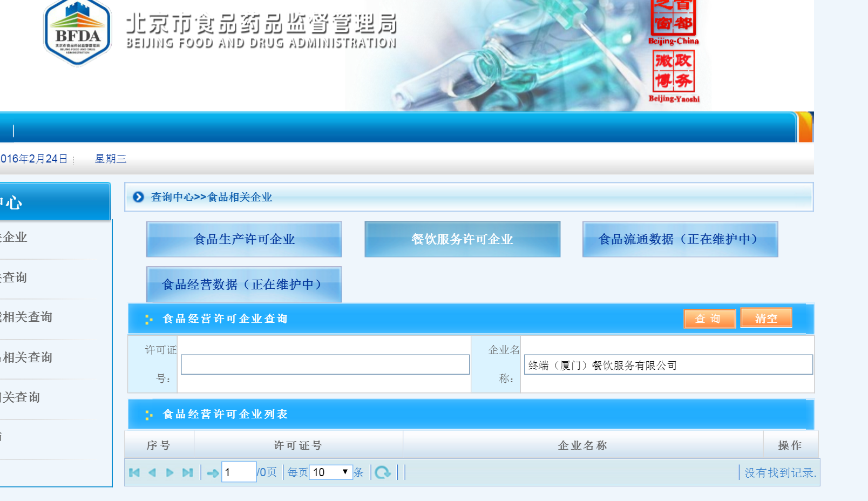Click the BFDA logo emblem

tap(78, 32)
